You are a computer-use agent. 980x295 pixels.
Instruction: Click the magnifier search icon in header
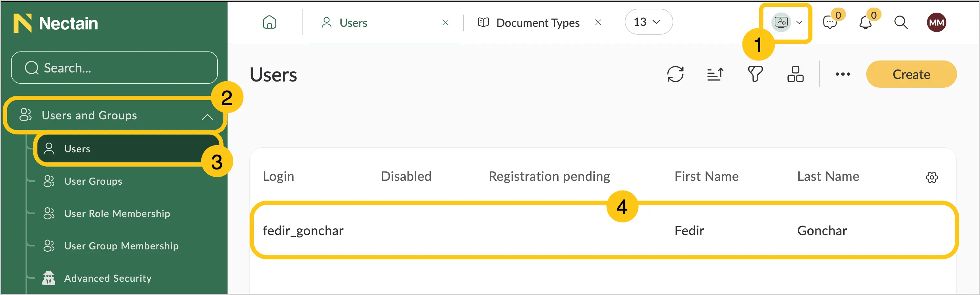point(900,22)
